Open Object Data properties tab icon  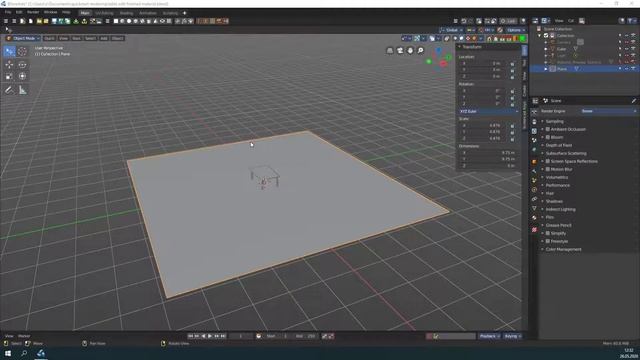[x=534, y=209]
